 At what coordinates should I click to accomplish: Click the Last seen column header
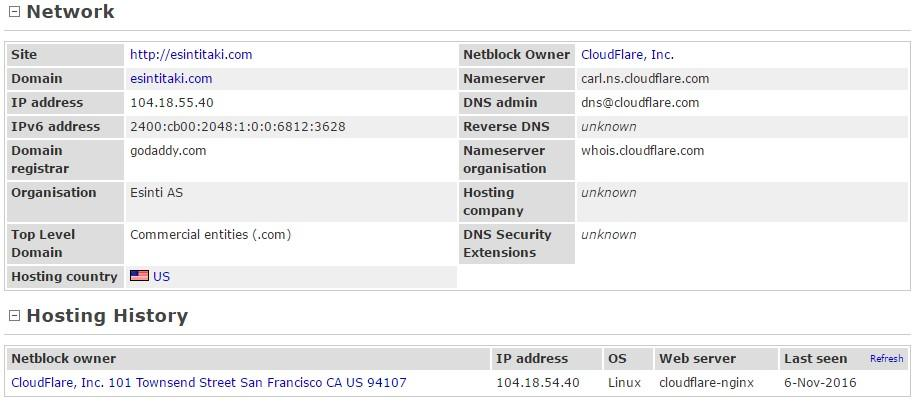coord(815,359)
